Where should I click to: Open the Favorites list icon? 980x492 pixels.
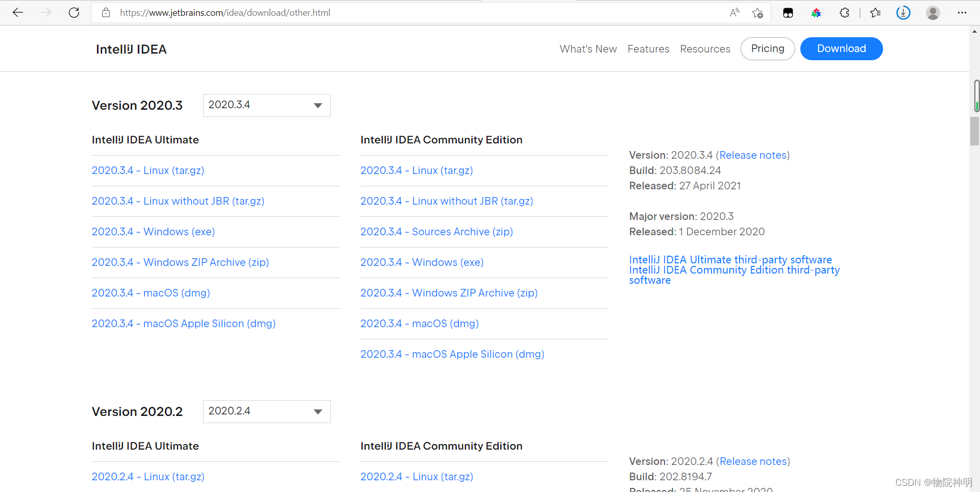(x=875, y=13)
